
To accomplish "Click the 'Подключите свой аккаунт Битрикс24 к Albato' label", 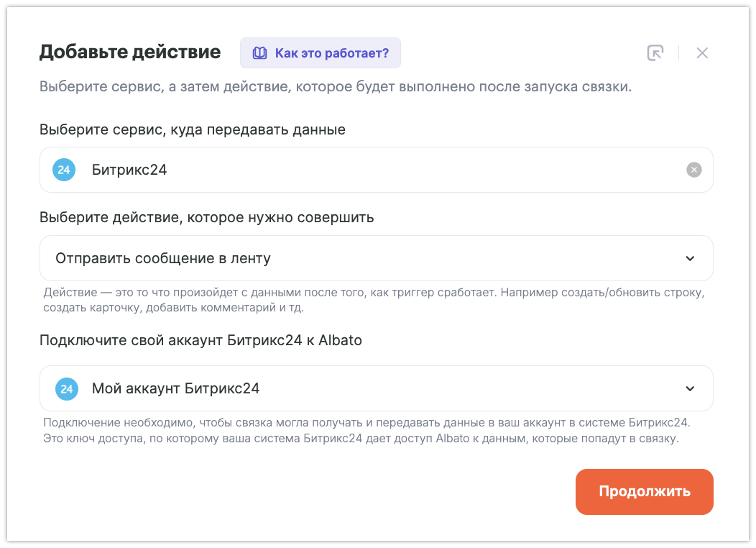I will [201, 340].
